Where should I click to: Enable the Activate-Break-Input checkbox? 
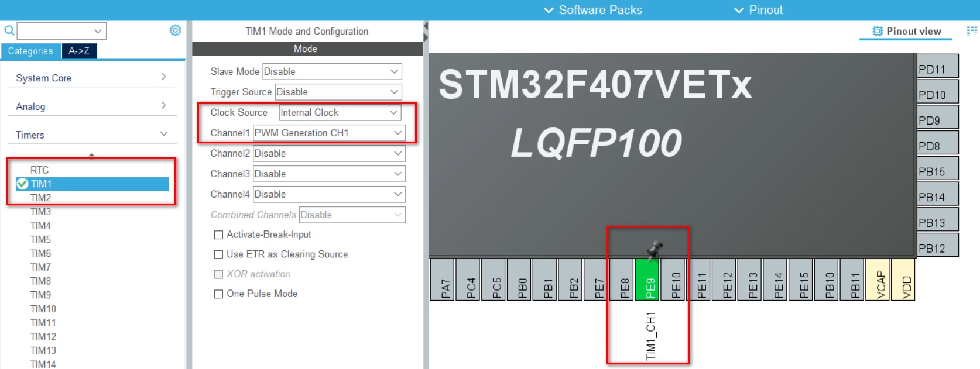coord(218,234)
